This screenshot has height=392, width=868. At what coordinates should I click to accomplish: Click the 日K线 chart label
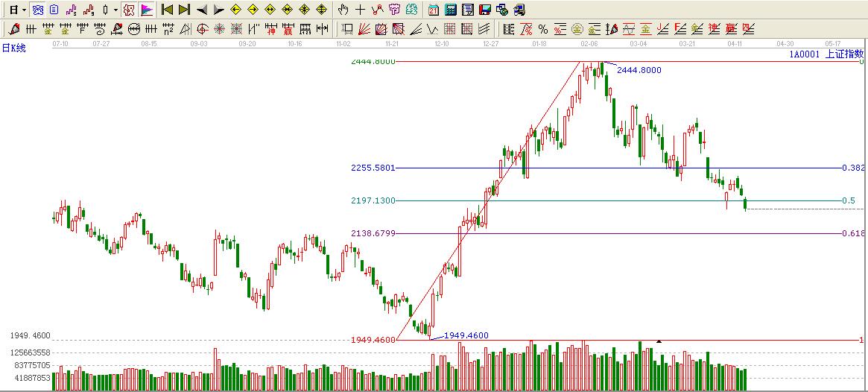pyautogui.click(x=13, y=48)
